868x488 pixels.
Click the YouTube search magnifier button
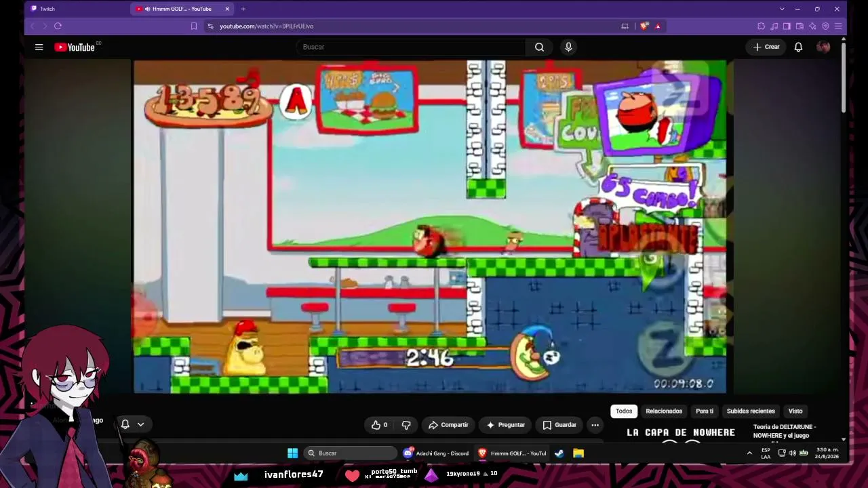pos(539,47)
